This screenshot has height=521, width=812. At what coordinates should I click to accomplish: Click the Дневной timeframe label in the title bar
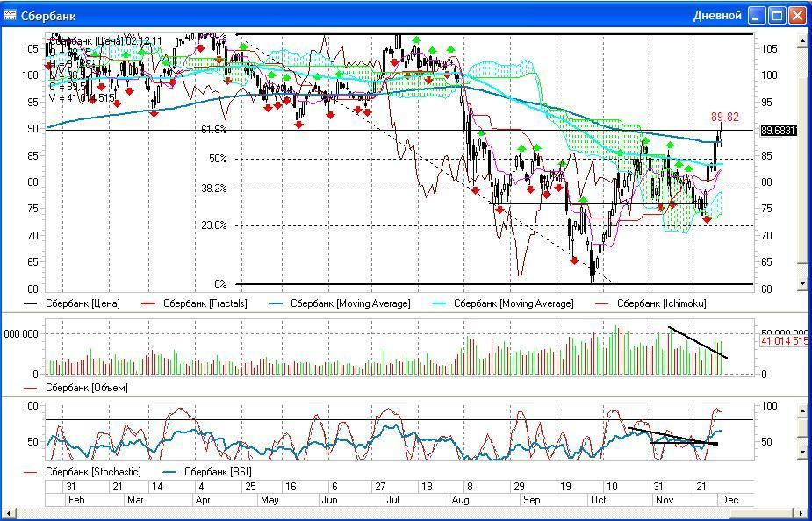(717, 16)
